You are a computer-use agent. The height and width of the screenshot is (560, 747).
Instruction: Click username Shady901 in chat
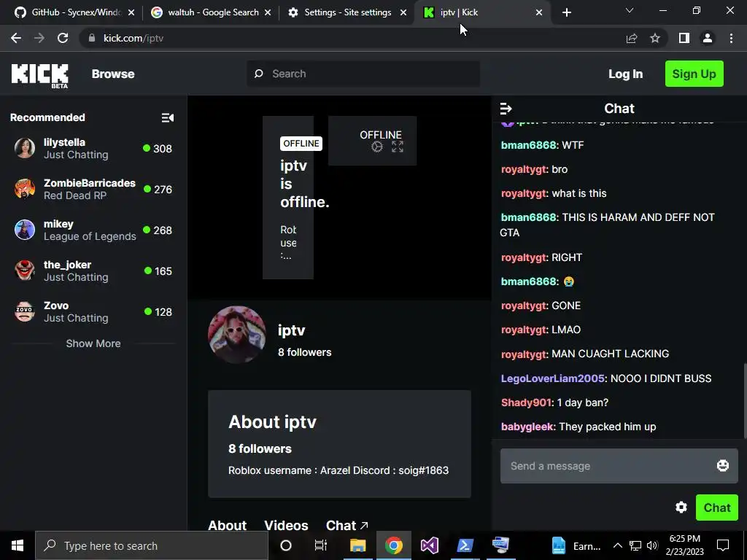(526, 402)
